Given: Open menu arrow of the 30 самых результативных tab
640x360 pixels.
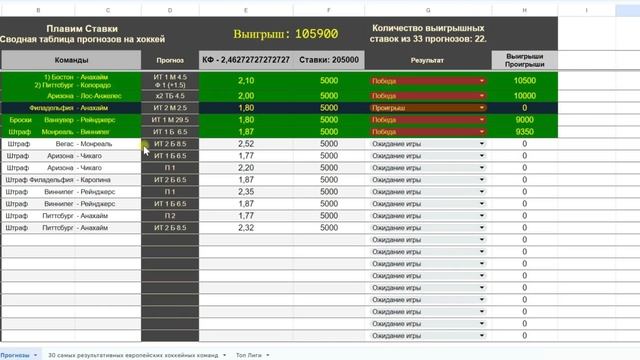Looking at the screenshot, I should point(224,355).
